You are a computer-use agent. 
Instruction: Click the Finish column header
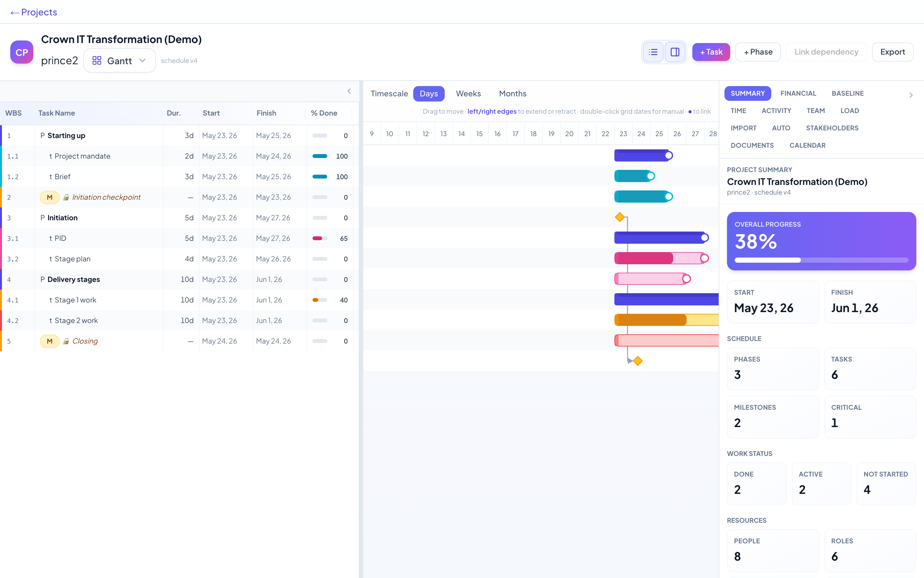click(266, 113)
